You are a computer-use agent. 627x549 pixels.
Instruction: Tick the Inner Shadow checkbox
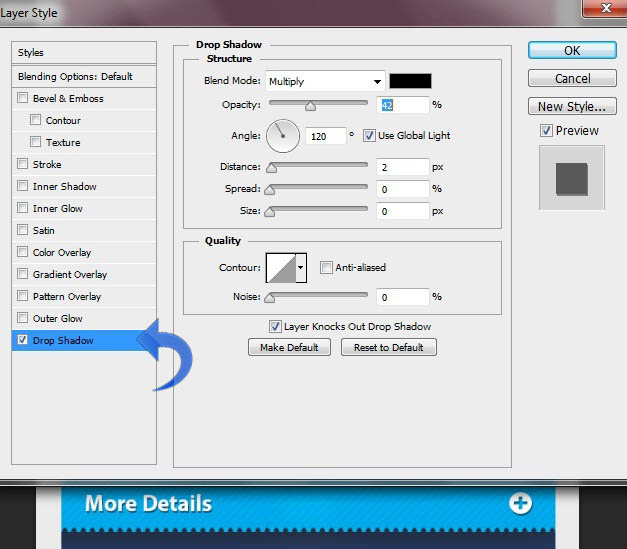[23, 186]
